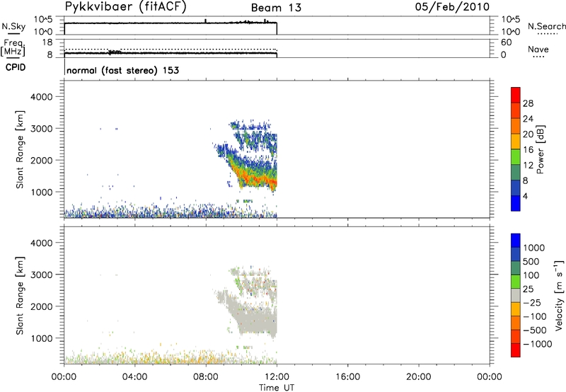Pick the 20–24 dB orange Power swatch
Viewport: 566px width, 392px height.
point(516,126)
